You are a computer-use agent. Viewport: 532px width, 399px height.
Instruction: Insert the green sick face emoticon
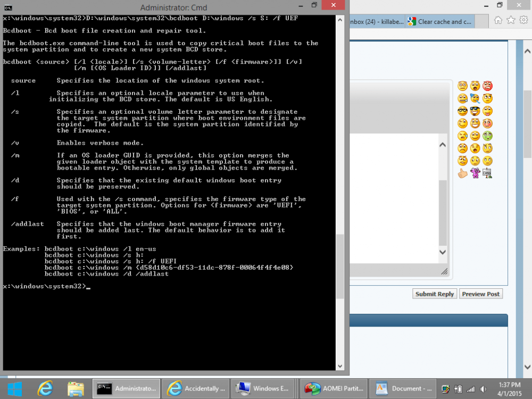487,136
